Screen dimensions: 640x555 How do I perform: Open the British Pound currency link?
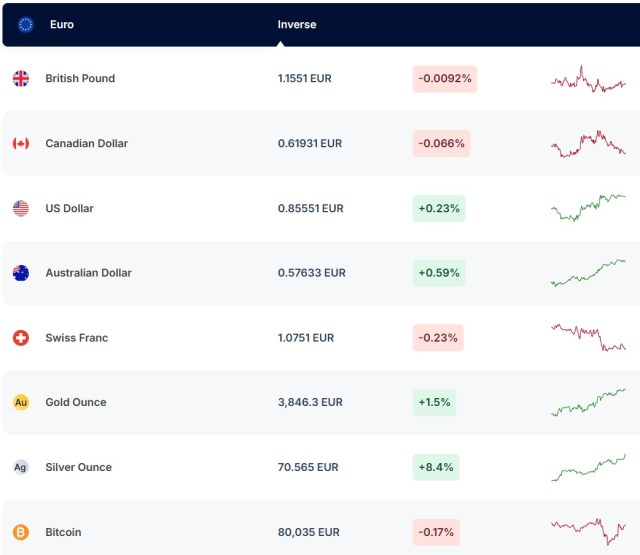click(80, 79)
